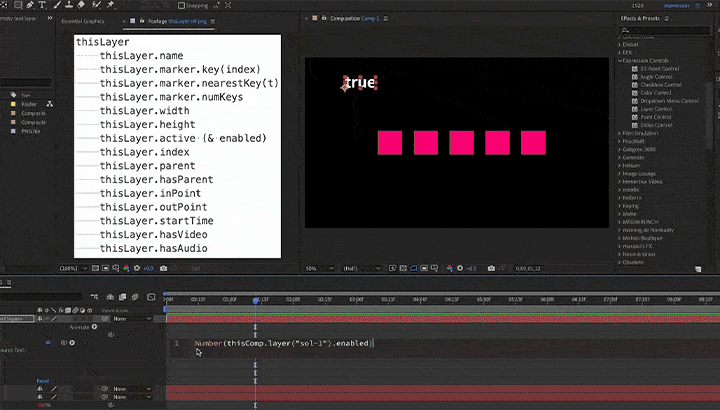This screenshot has width=720, height=410.
Task: Click the timeline layer search field
Action: 41,297
